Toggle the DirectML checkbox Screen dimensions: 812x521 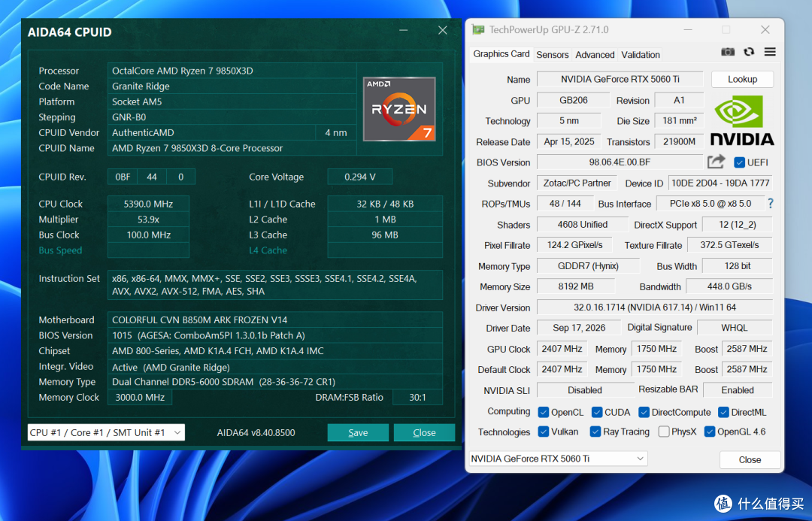pyautogui.click(x=723, y=412)
